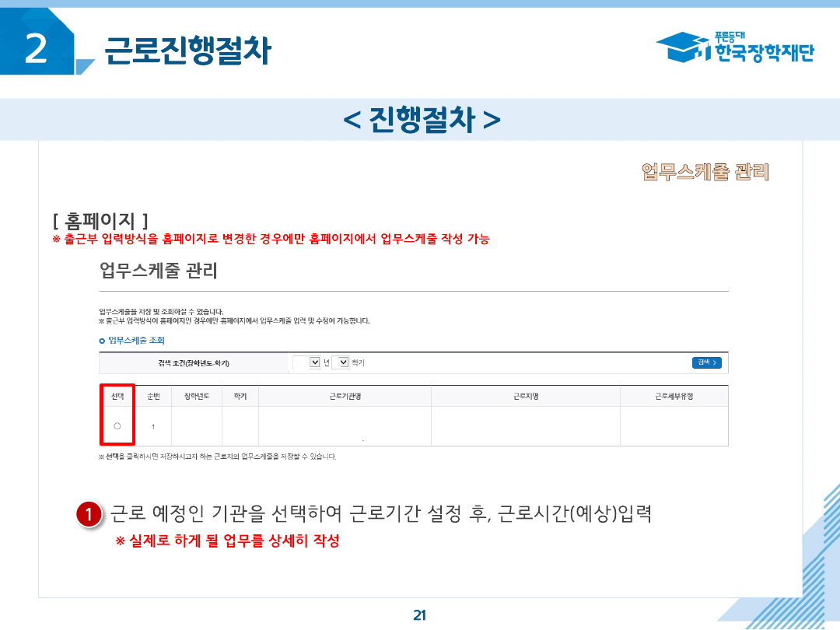This screenshot has height=630, width=840.
Task: Click the row number 1 cell
Action: (153, 426)
